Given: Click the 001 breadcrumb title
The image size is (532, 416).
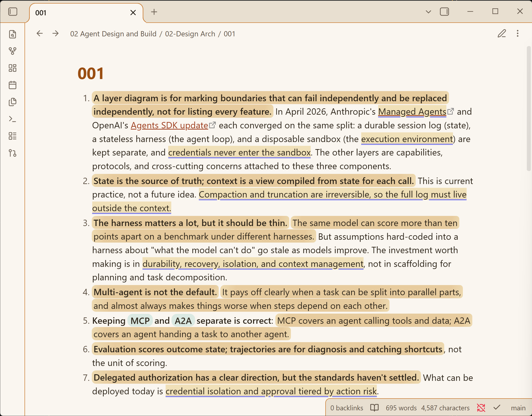Looking at the screenshot, I should click(x=230, y=34).
